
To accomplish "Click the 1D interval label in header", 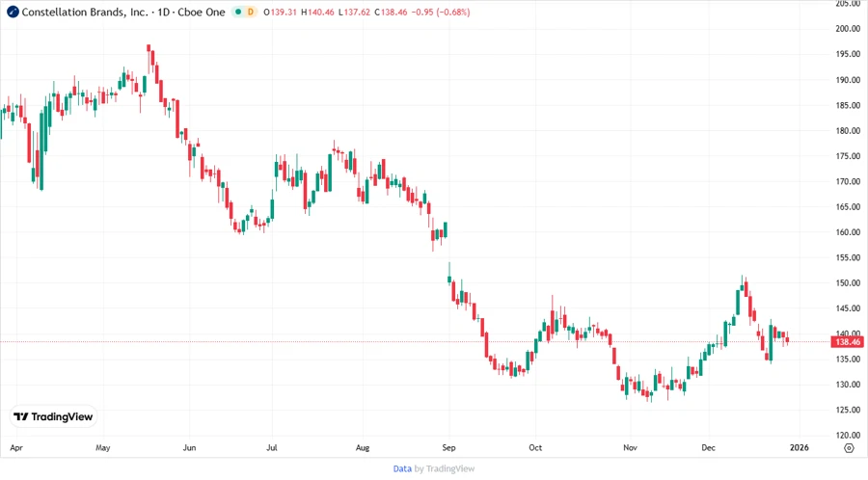I will tap(163, 12).
